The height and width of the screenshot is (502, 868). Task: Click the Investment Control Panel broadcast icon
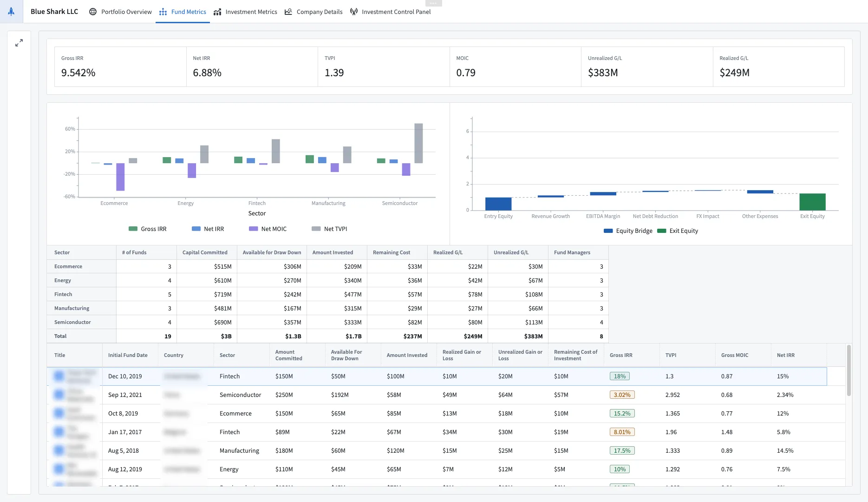point(354,12)
